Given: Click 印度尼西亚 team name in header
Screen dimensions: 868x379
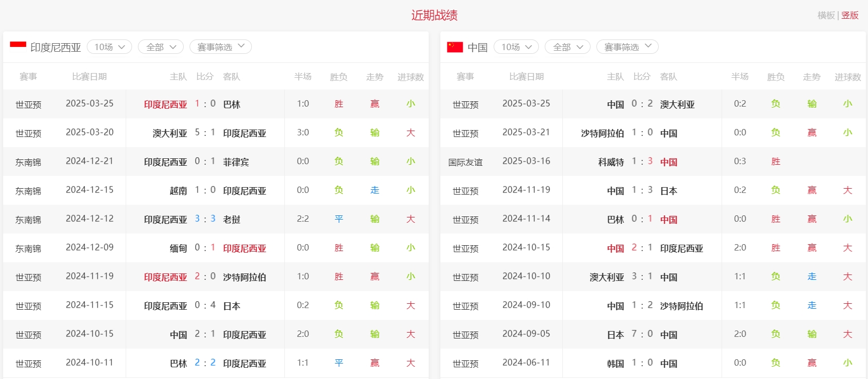Looking at the screenshot, I should click(56, 47).
